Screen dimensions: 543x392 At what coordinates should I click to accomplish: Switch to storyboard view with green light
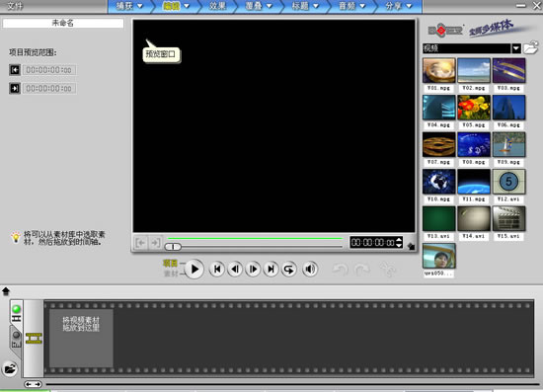16,313
